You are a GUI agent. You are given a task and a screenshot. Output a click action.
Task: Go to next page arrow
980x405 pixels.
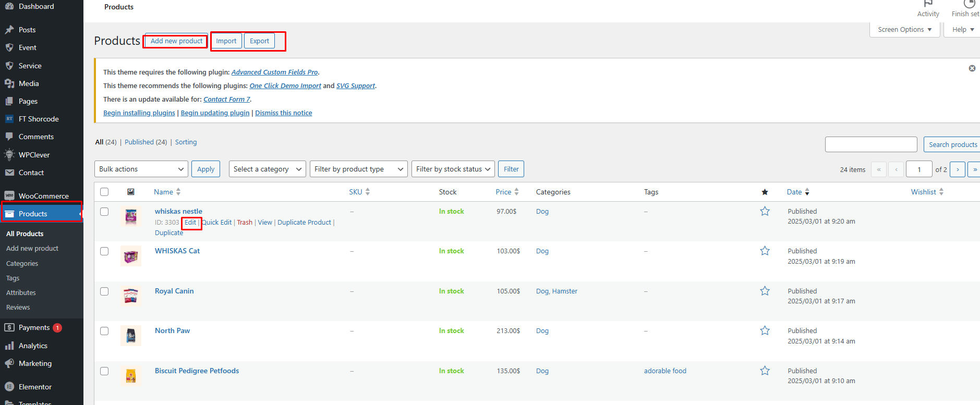click(958, 169)
